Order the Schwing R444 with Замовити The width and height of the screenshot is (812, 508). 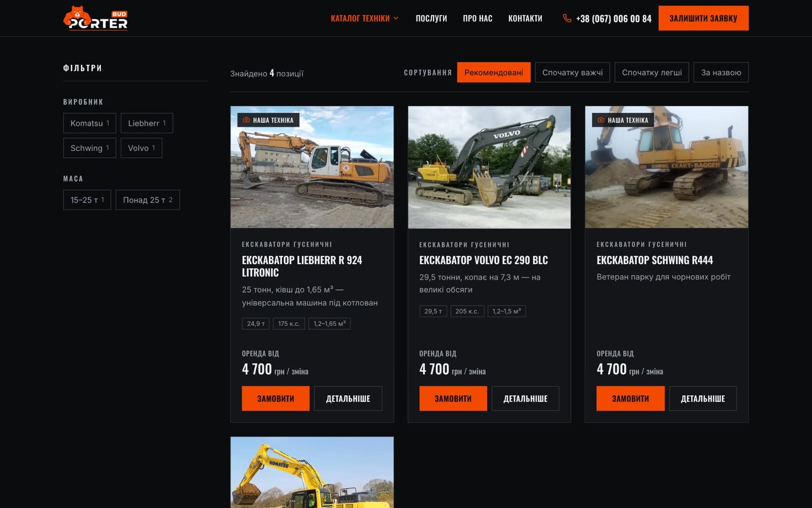(x=630, y=398)
